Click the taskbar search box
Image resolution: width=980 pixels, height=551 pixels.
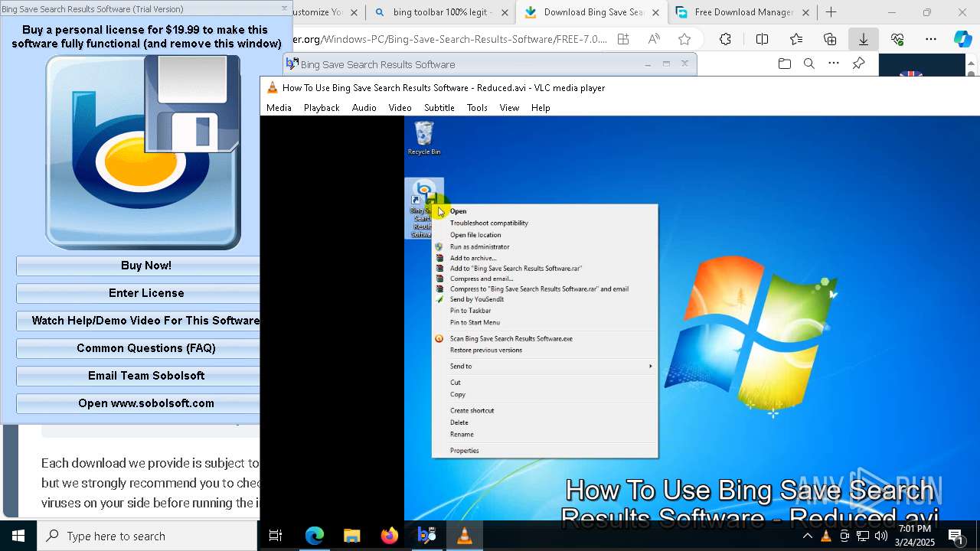[x=147, y=536]
